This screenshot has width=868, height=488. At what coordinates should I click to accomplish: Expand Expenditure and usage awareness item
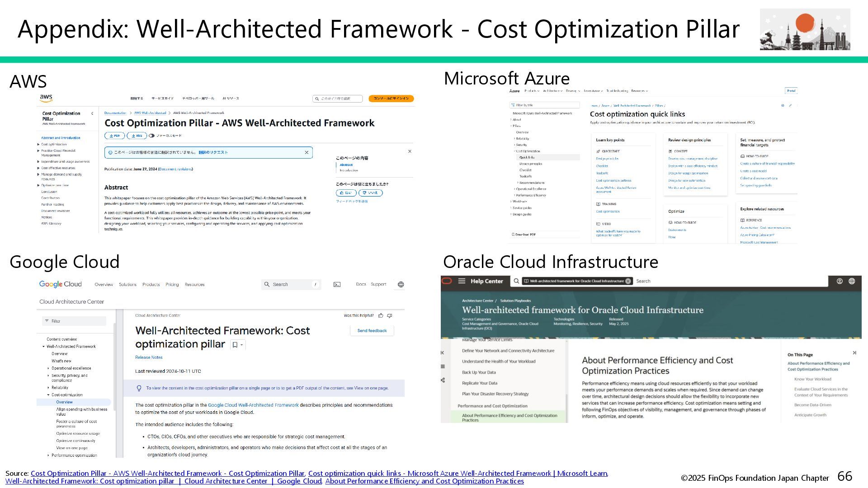point(38,162)
